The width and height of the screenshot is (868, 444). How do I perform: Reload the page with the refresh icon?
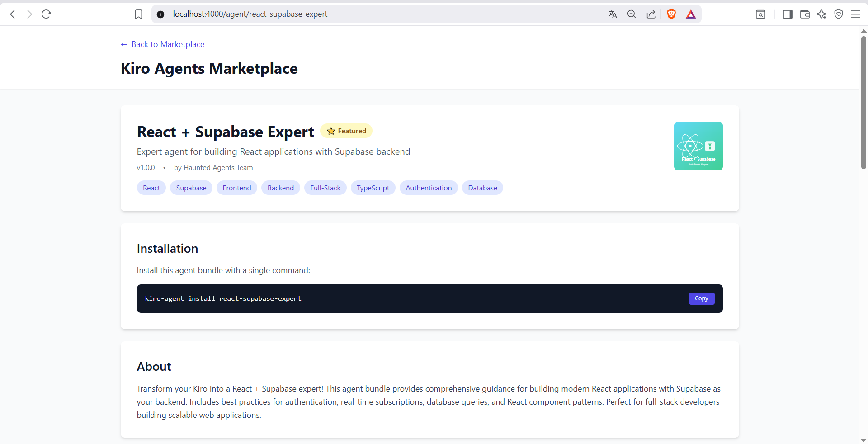pyautogui.click(x=46, y=14)
